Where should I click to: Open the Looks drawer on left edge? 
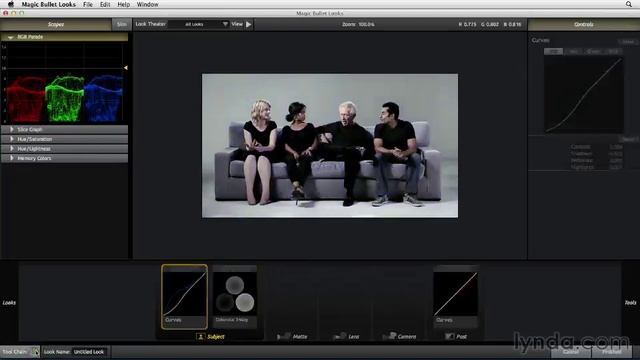9,302
